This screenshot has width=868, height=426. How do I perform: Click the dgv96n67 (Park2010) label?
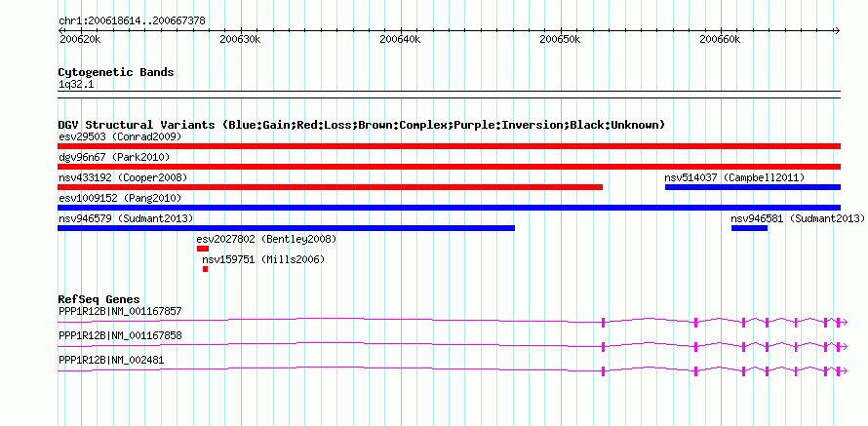point(114,157)
